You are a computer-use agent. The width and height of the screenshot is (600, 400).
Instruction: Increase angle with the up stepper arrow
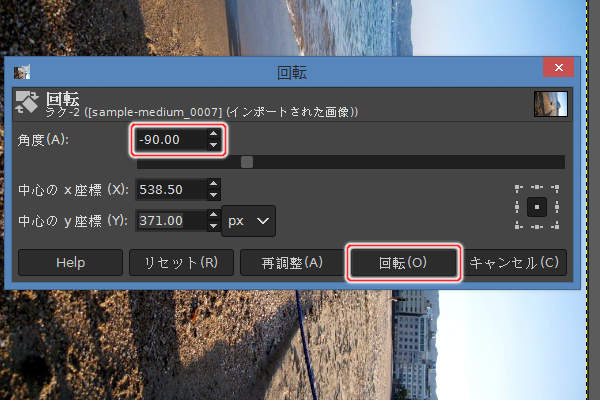(214, 134)
